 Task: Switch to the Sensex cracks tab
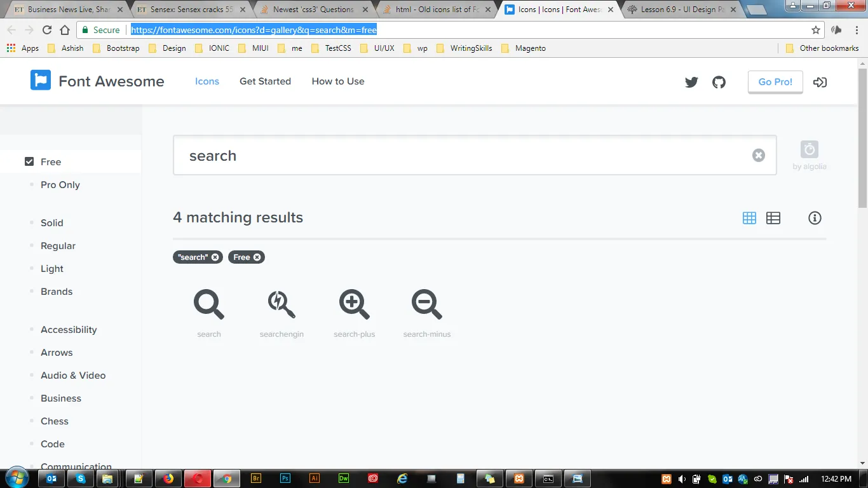pyautogui.click(x=190, y=10)
